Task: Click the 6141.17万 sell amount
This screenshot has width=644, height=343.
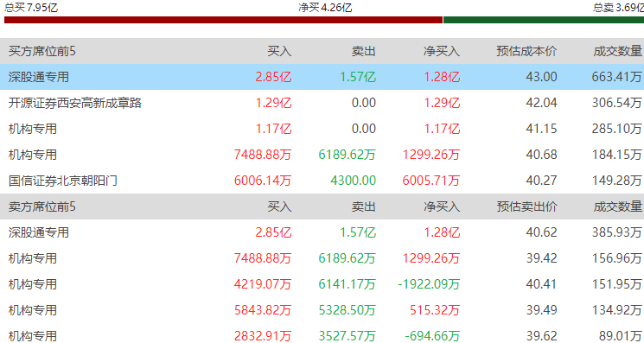Action: (348, 284)
